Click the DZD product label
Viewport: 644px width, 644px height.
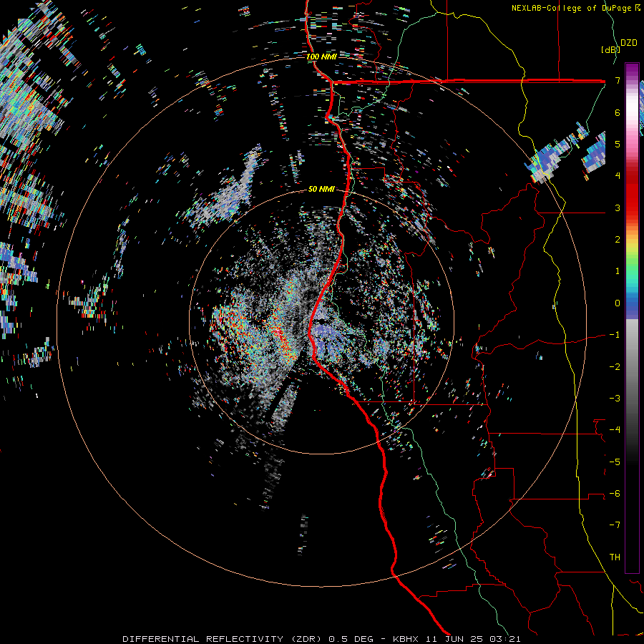[628, 43]
